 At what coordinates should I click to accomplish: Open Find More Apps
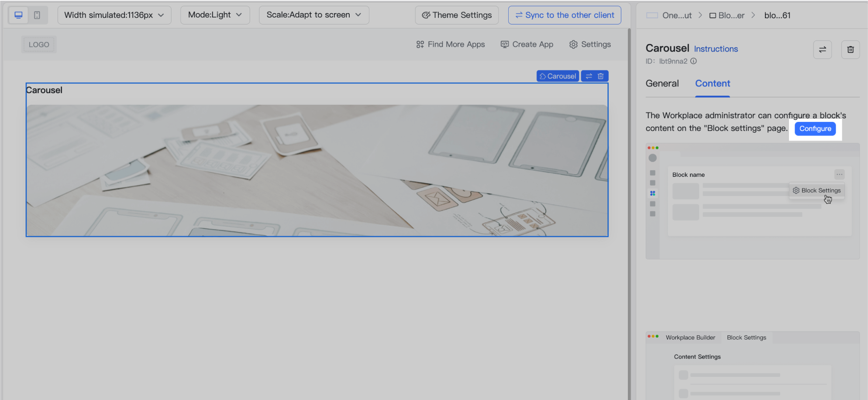451,44
